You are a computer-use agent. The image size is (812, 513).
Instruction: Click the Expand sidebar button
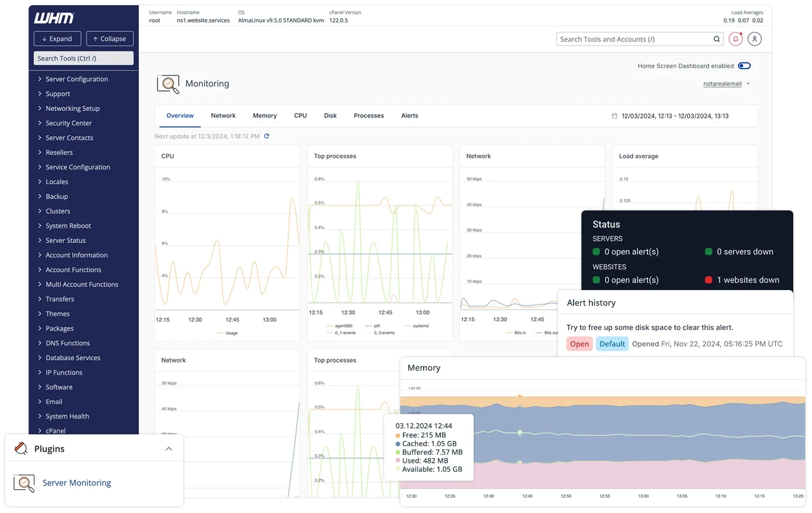coord(57,39)
